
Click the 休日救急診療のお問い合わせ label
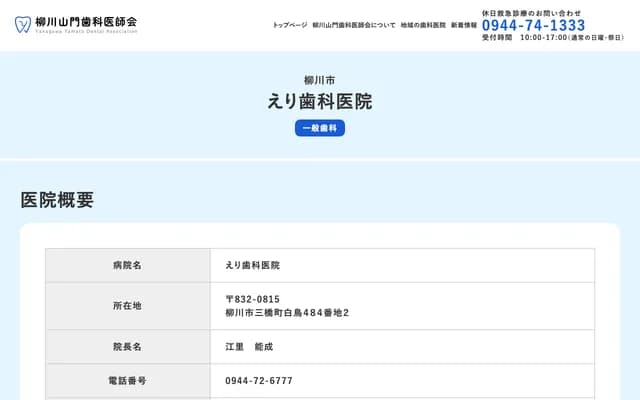pyautogui.click(x=531, y=12)
